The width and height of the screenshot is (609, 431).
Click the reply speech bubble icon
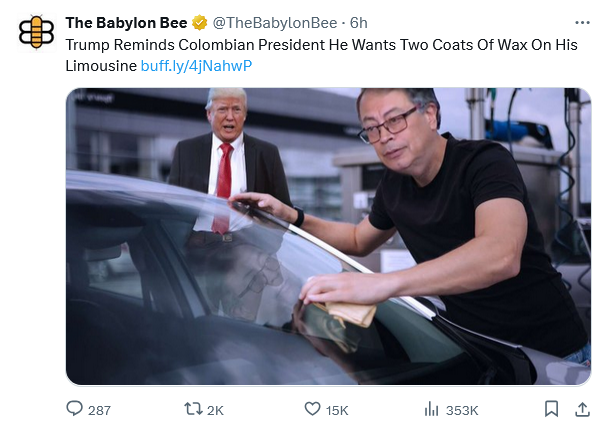74,409
